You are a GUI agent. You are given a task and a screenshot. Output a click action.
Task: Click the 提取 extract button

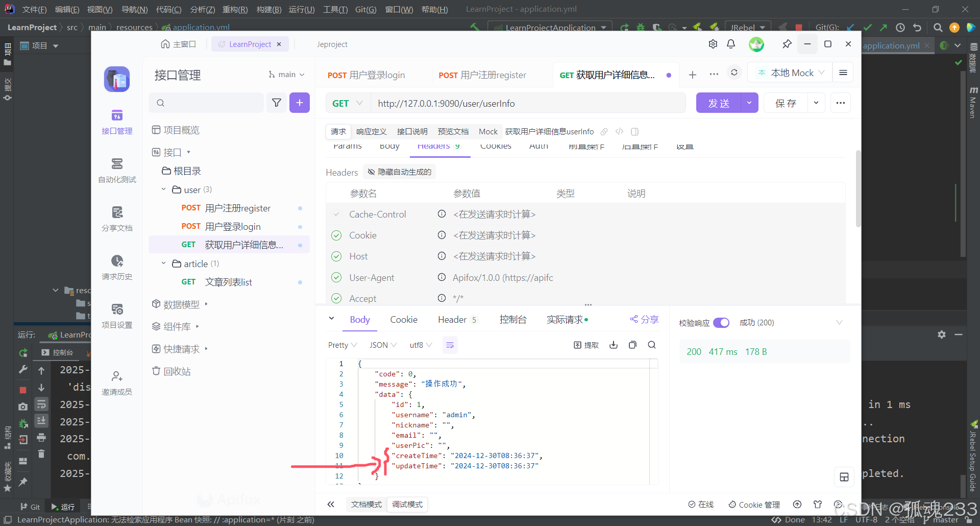[586, 345]
